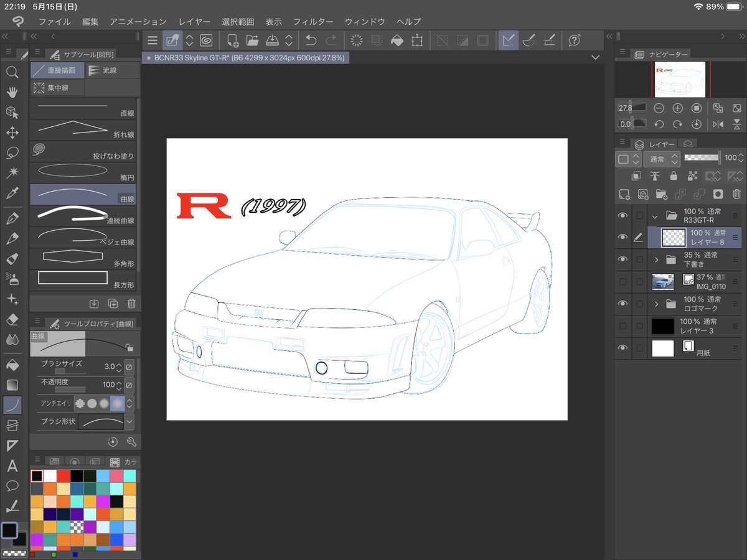Expand the ロゴマーク folder
The height and width of the screenshot is (560, 747).
656,304
